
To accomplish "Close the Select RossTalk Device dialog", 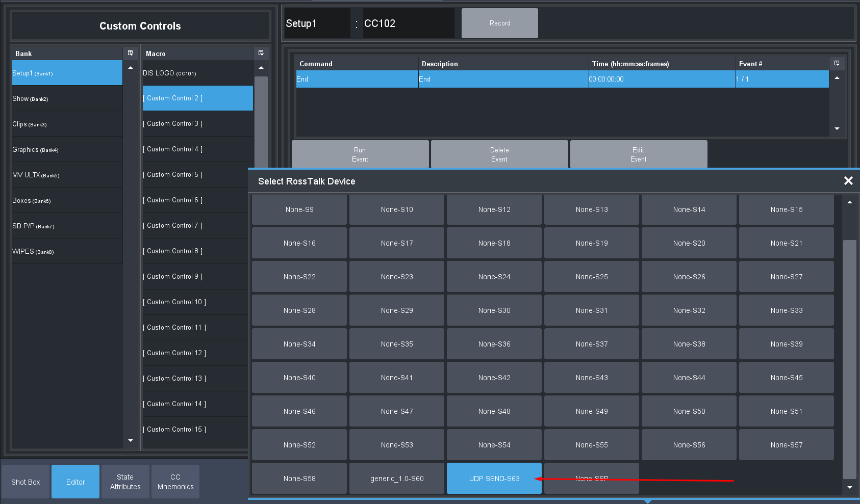I will pyautogui.click(x=848, y=181).
